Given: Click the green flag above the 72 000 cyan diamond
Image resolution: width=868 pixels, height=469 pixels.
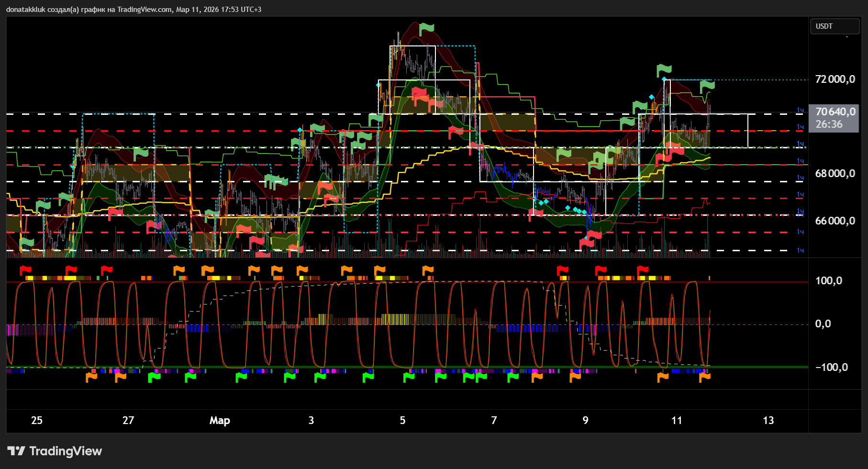Looking at the screenshot, I should (x=664, y=70).
